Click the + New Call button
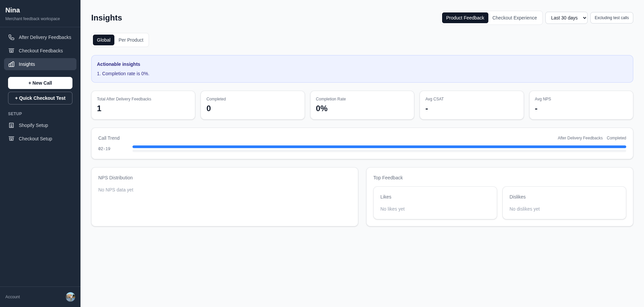 40,83
